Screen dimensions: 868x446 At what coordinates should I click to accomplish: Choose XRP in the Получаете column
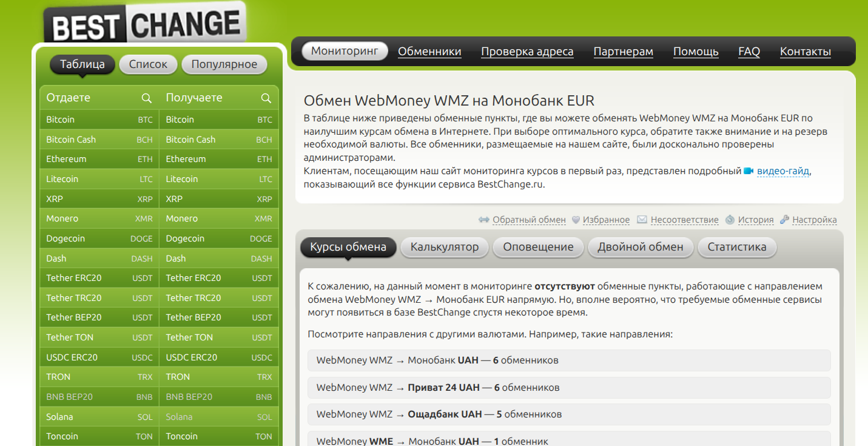[x=219, y=199]
